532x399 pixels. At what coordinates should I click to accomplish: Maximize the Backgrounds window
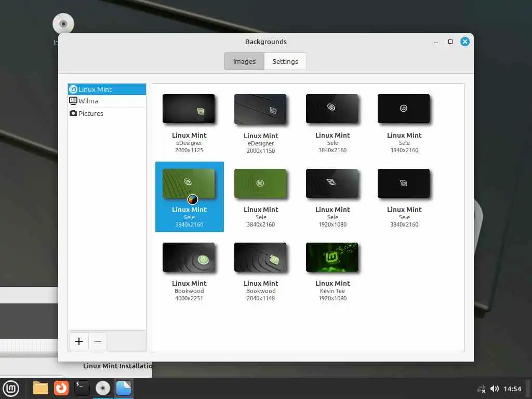pos(450,42)
